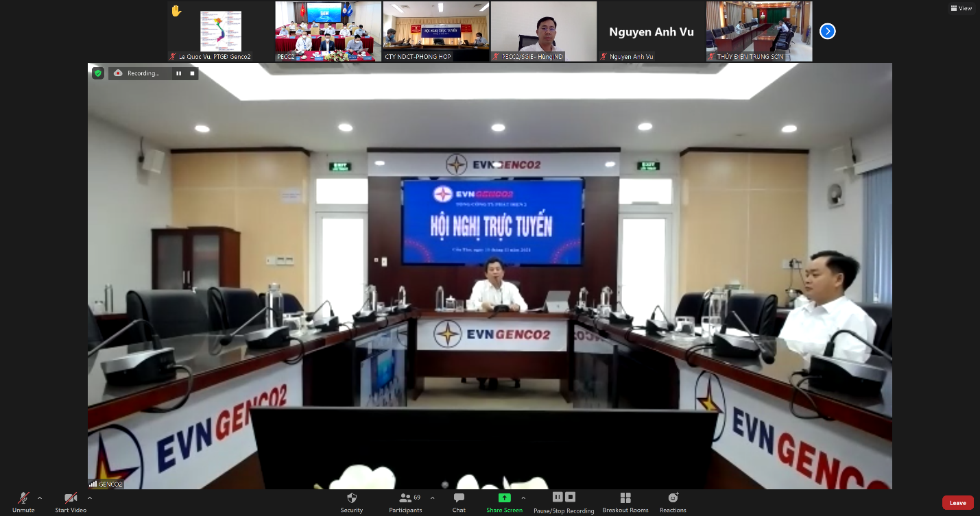Click the encryption shield icon

(x=98, y=73)
